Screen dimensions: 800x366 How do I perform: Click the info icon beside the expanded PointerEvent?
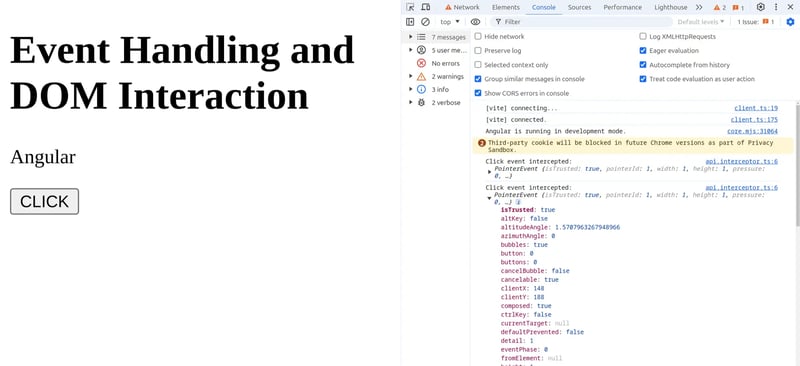518,202
